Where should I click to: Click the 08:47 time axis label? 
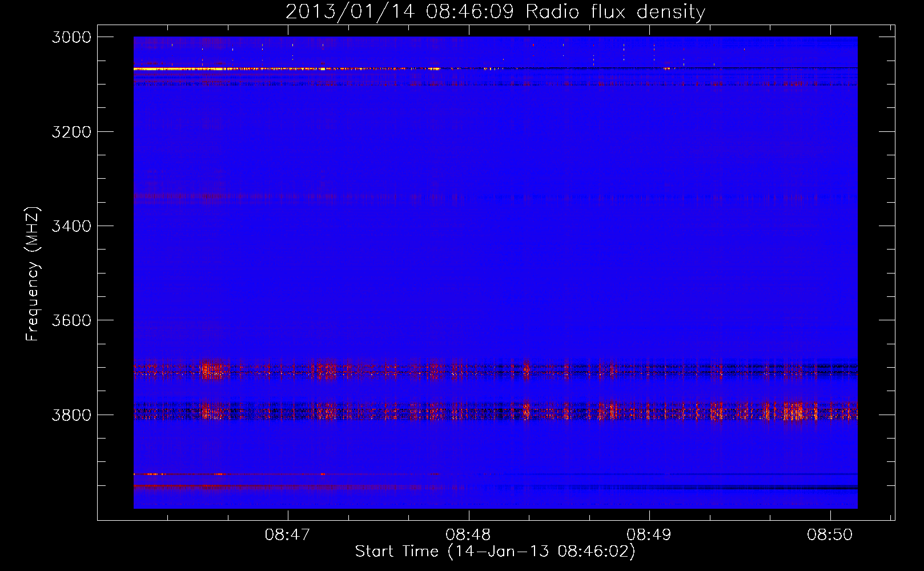288,534
